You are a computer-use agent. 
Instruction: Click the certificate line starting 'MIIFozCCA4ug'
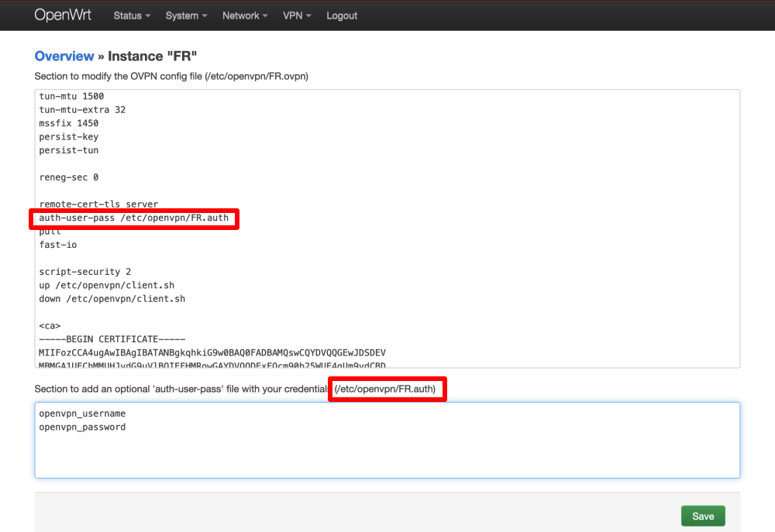click(x=212, y=352)
